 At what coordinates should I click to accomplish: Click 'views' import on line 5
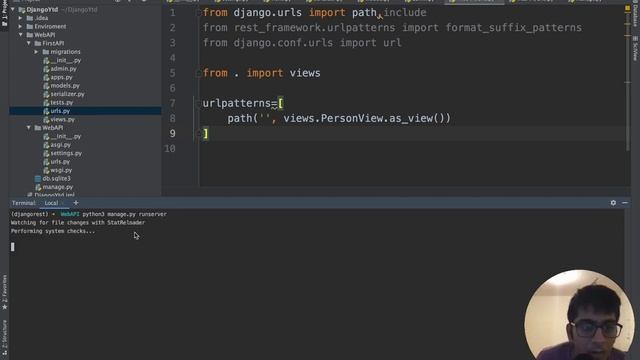pos(305,73)
